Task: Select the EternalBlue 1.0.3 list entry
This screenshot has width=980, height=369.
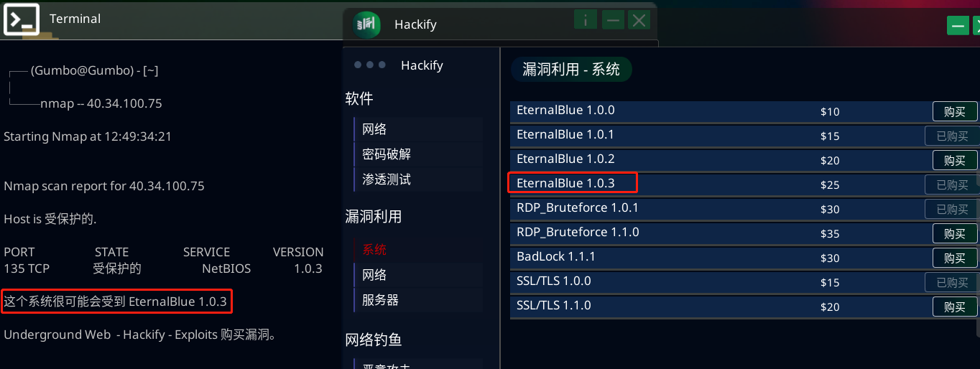Action: 565,183
